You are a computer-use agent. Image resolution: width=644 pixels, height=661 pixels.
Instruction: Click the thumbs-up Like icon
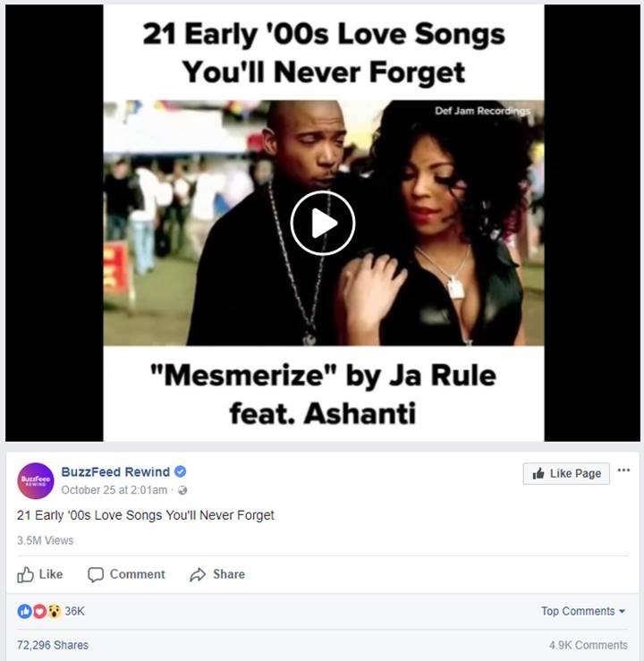25,574
